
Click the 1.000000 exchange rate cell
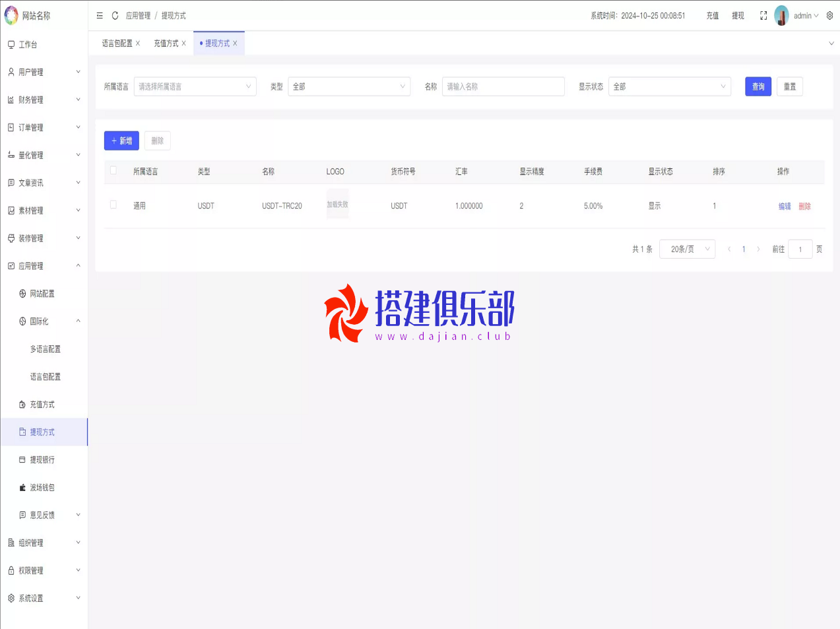469,206
